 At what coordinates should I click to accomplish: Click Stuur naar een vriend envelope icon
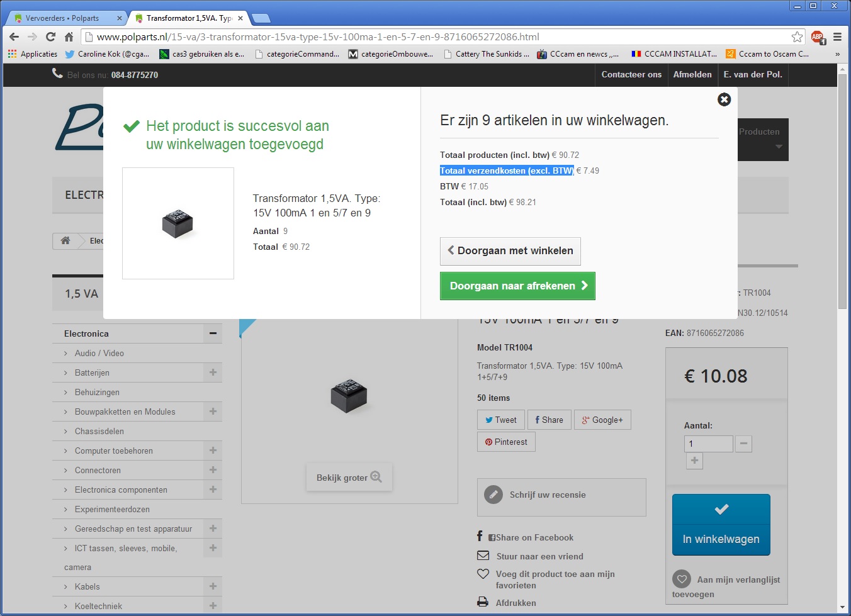coord(483,556)
